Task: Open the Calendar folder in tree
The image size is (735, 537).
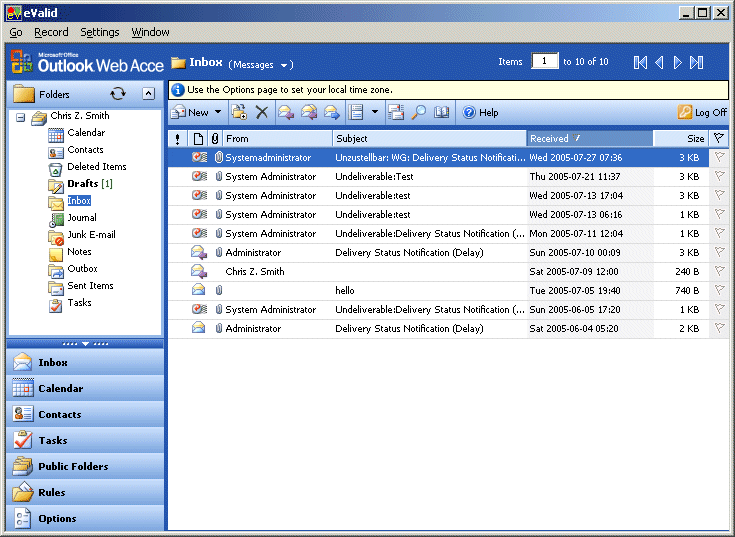Action: [x=86, y=133]
